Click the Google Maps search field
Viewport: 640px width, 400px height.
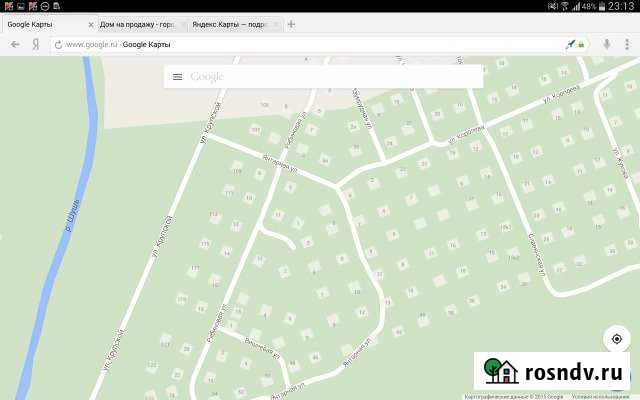(x=330, y=77)
